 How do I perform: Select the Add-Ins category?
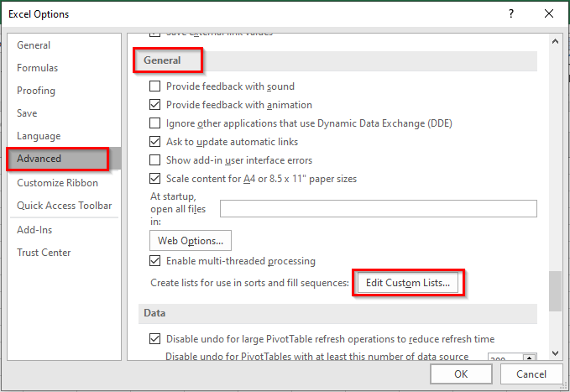coord(34,230)
